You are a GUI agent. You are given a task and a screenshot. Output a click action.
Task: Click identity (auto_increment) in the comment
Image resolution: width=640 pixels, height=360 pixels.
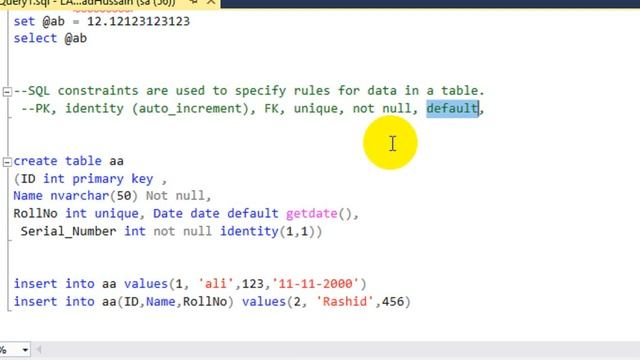coord(158,109)
